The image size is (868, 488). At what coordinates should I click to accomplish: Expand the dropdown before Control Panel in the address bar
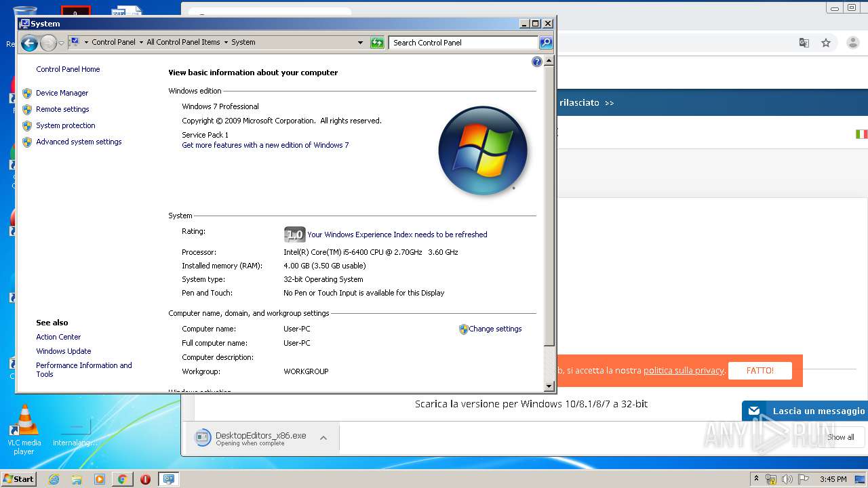(x=86, y=42)
